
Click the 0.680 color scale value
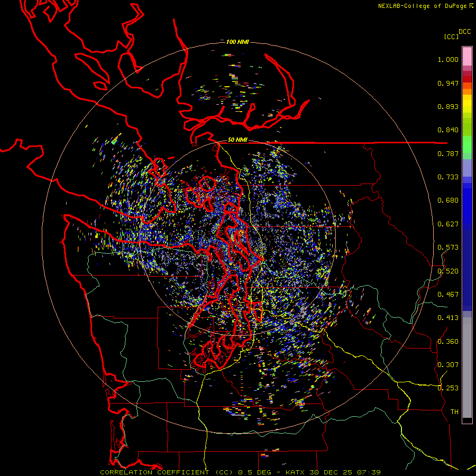coord(448,200)
